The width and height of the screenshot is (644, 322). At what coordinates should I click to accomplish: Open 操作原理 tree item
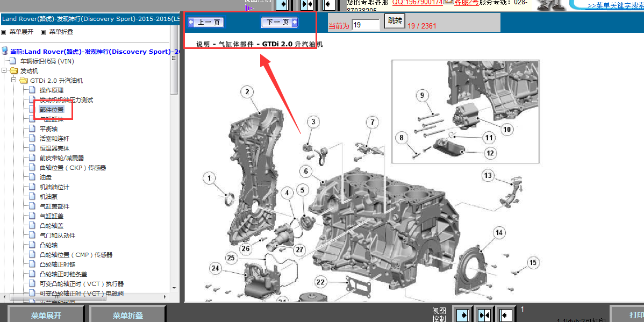pos(52,90)
